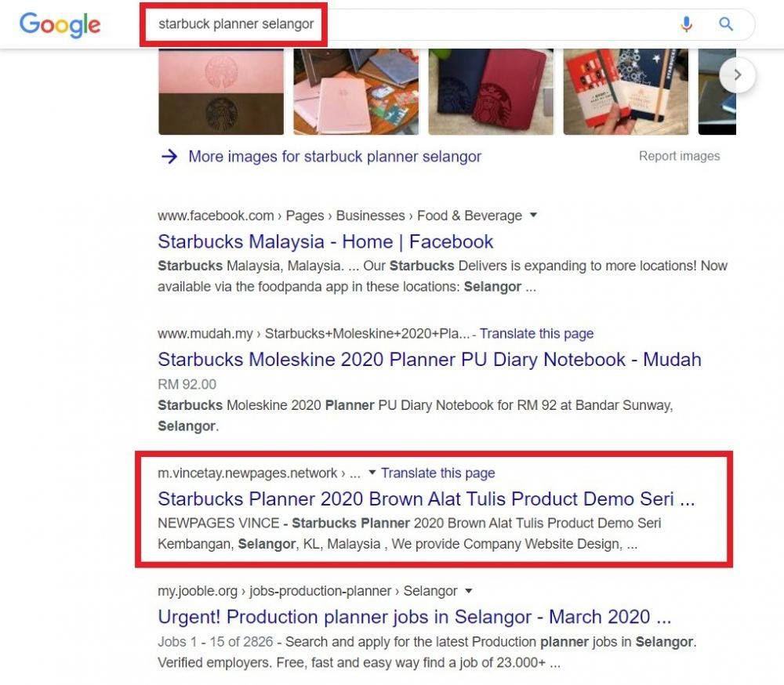Open the pink and brown Starbucks planner image
Screen dimensions: 784x685
coord(221,92)
